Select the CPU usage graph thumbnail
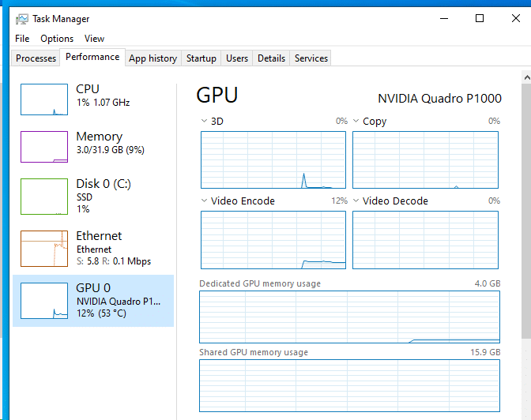The width and height of the screenshot is (531, 420). click(44, 99)
